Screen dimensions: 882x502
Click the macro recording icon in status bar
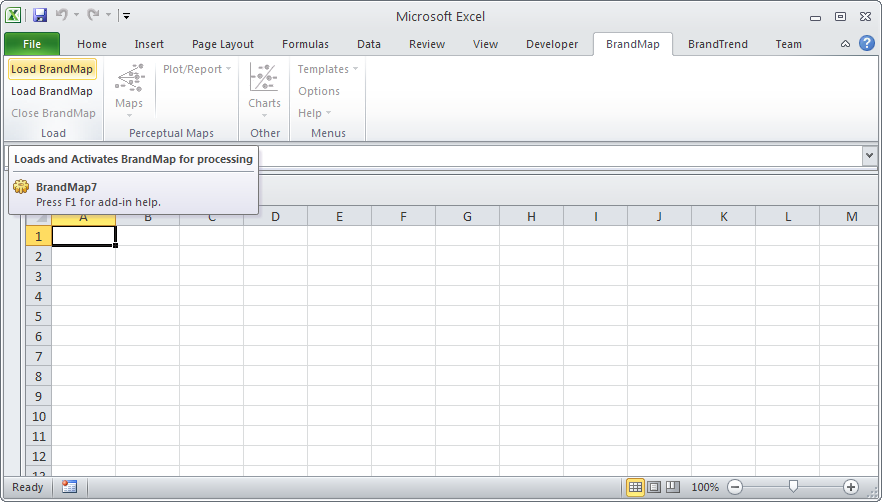(x=70, y=487)
